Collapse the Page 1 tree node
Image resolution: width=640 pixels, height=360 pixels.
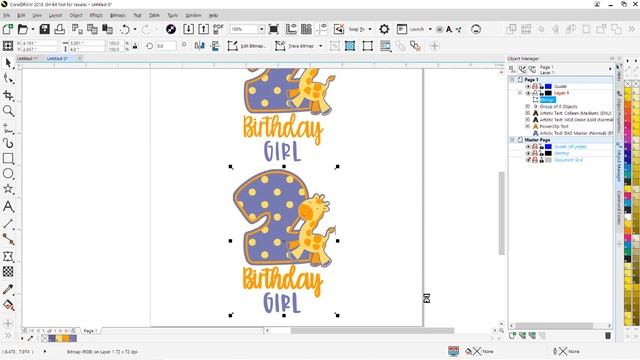512,80
